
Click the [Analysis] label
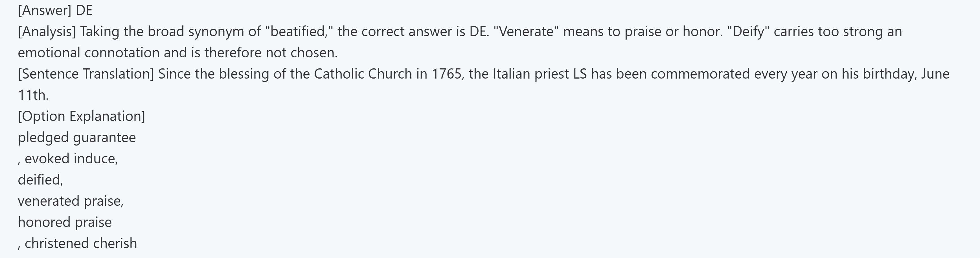(x=47, y=31)
